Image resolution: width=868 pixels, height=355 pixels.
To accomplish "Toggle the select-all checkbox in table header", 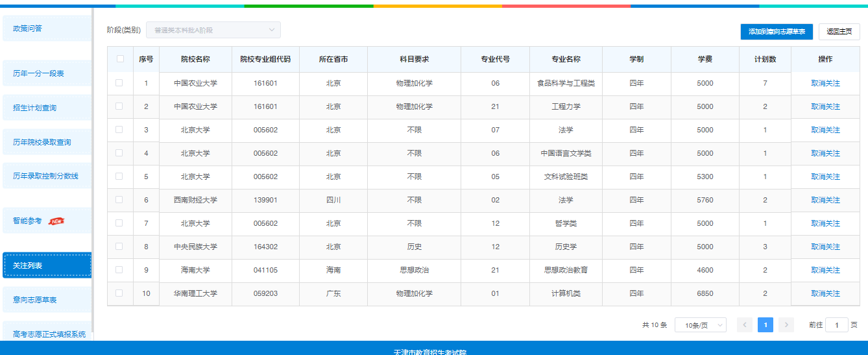I will pyautogui.click(x=120, y=59).
